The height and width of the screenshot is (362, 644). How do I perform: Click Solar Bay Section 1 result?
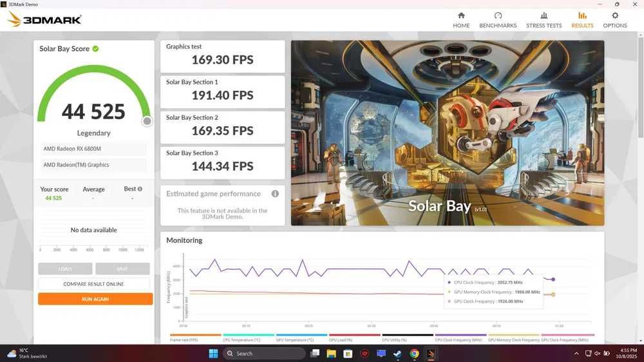pos(223,92)
